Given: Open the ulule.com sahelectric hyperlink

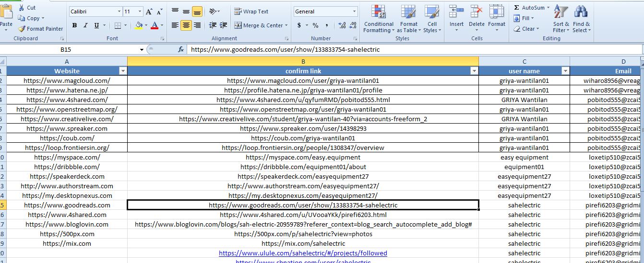Looking at the screenshot, I should (303, 253).
